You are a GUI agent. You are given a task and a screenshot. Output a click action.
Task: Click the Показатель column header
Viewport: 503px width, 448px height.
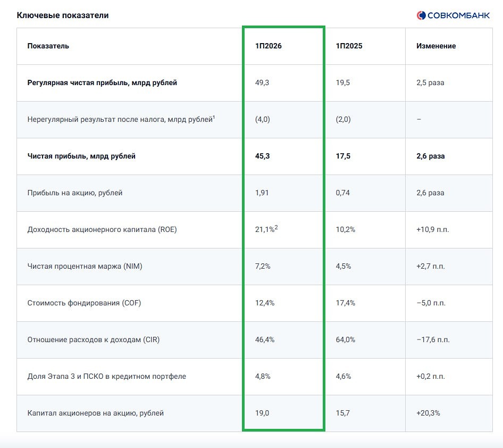pos(48,46)
